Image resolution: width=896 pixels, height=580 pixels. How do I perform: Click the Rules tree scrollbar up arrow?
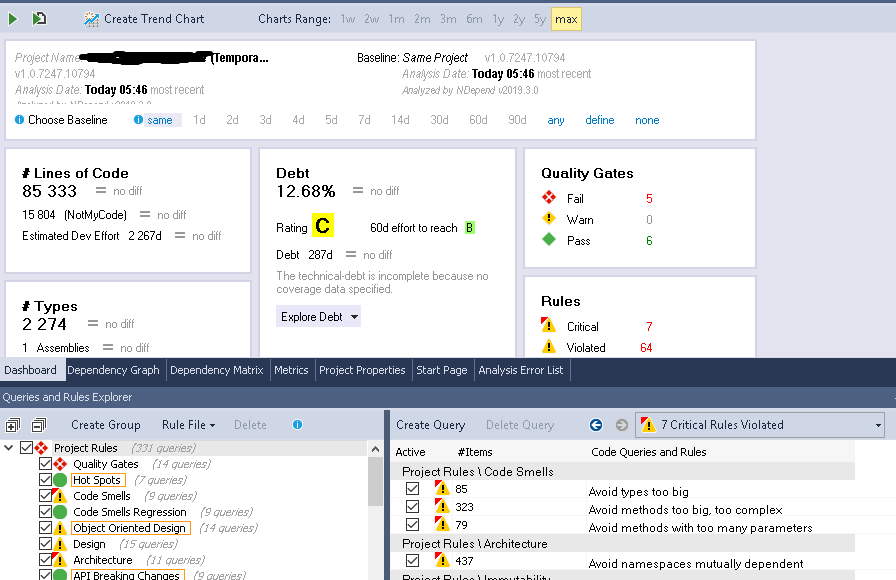pos(375,449)
